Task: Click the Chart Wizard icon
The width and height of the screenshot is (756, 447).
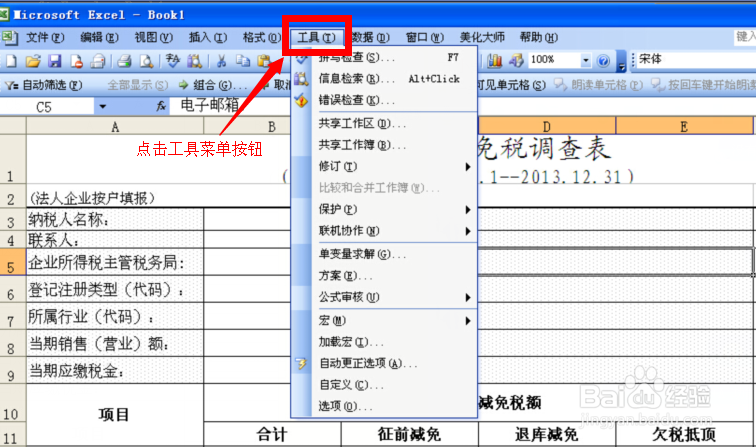Action: 494,60
